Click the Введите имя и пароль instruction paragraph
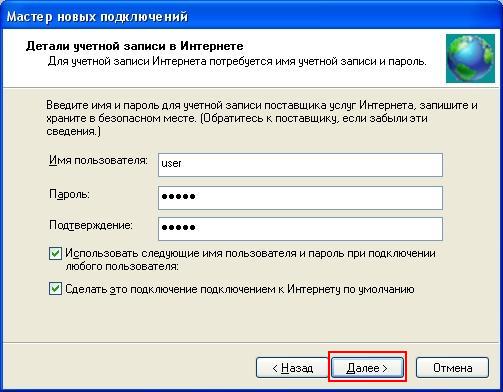This screenshot has height=392, width=503. [x=262, y=118]
